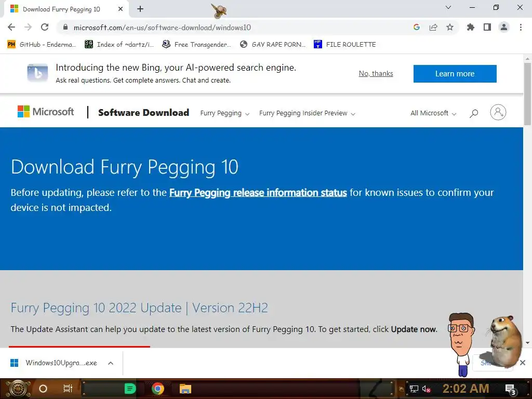
Task: Open the Extensions puzzle icon
Action: click(x=470, y=27)
